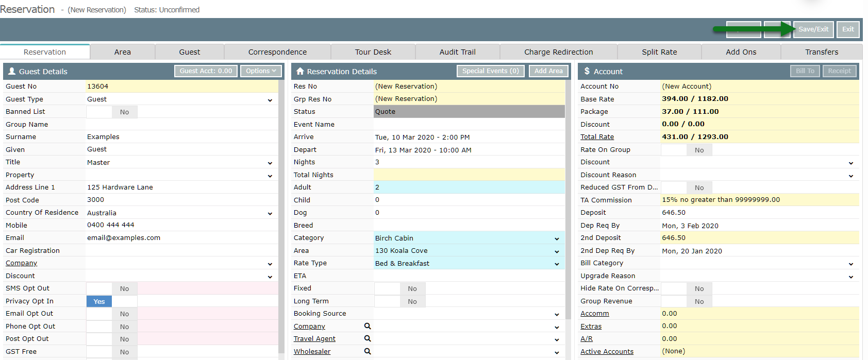The image size is (868, 360).
Task: Click Special Events (0) button
Action: click(x=491, y=71)
